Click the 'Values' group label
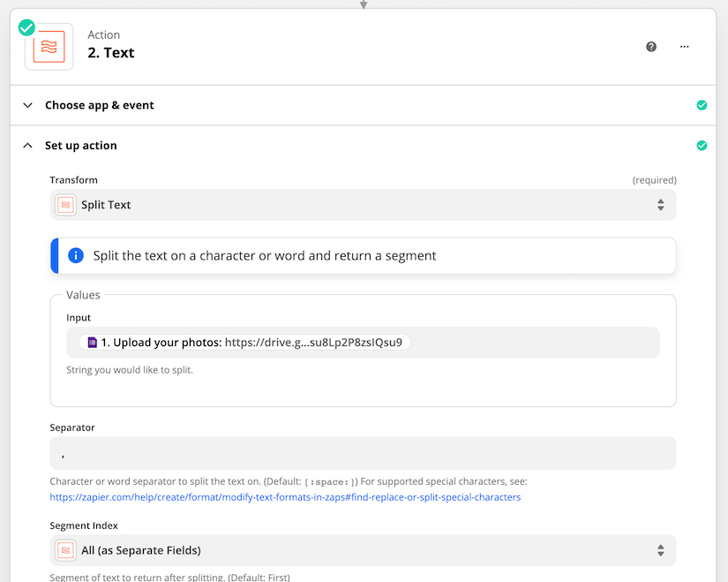This screenshot has height=582, width=728. click(x=83, y=295)
